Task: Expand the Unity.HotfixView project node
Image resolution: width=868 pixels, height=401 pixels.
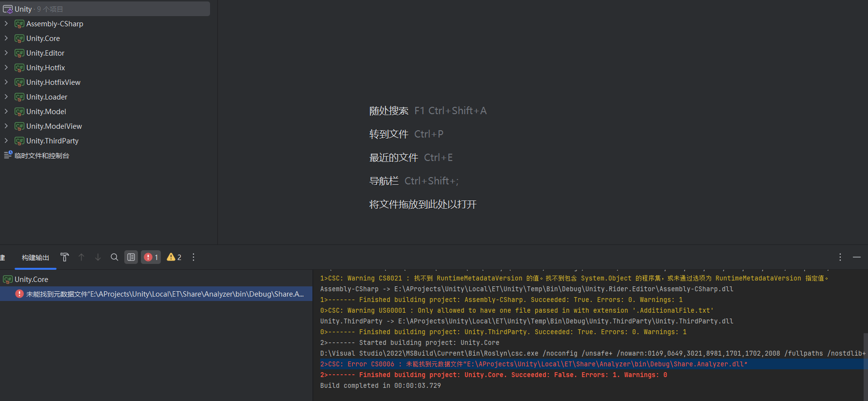Action: click(6, 82)
